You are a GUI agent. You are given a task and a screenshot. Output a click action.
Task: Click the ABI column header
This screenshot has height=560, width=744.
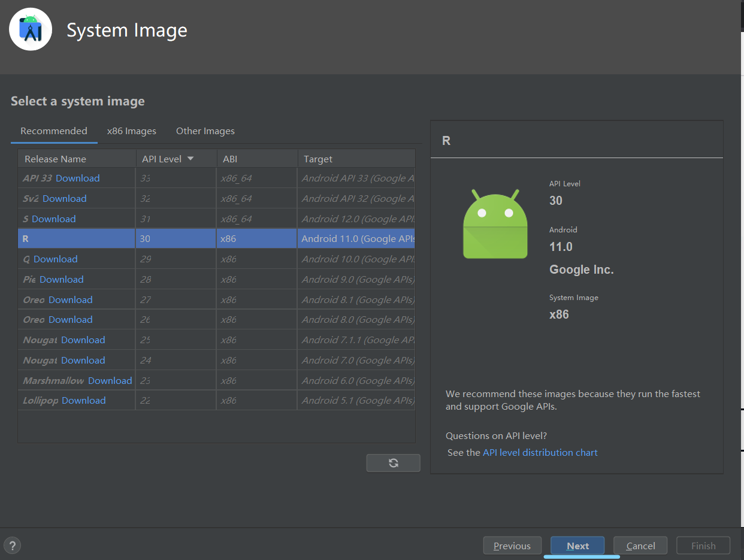(x=257, y=159)
